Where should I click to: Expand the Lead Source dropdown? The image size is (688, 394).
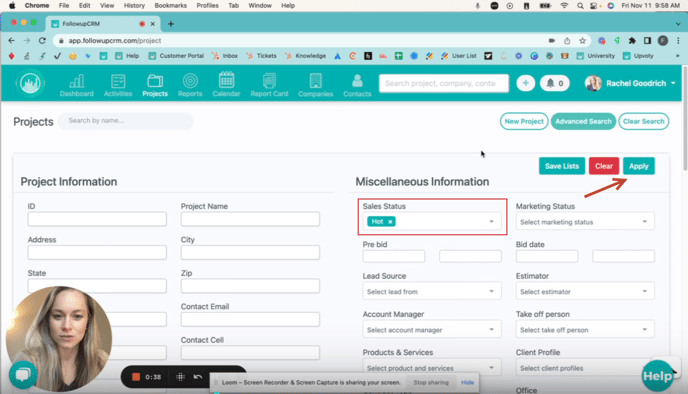(x=432, y=291)
